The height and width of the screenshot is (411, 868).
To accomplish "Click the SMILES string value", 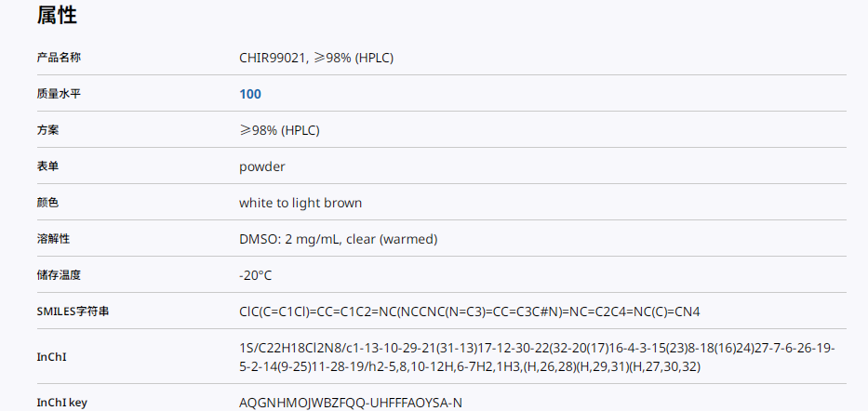I will (x=475, y=312).
